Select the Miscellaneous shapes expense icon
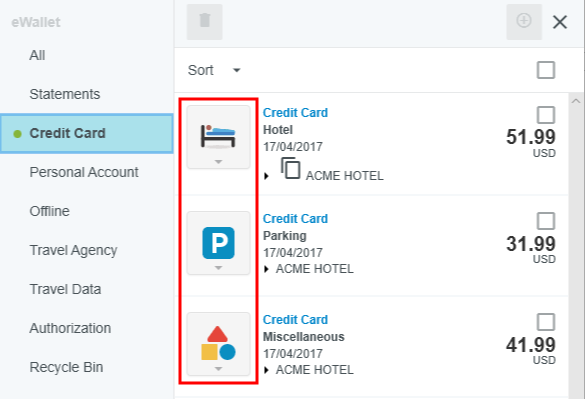 click(218, 344)
